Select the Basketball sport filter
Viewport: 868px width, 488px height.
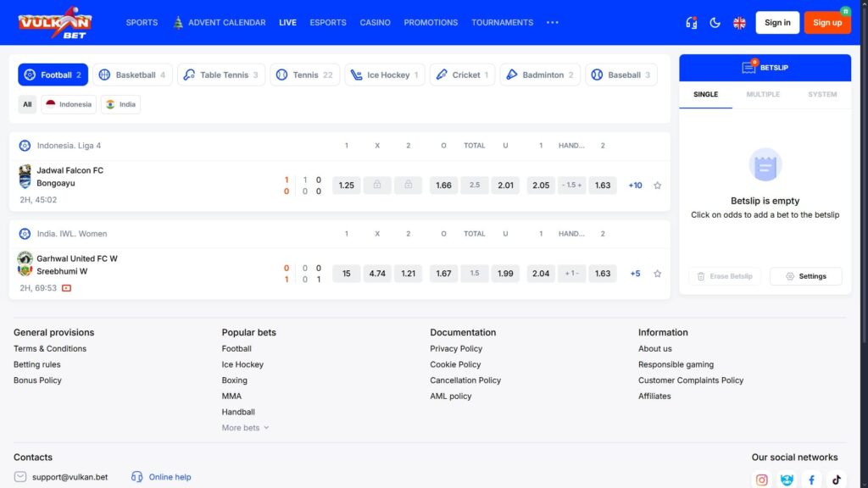pyautogui.click(x=132, y=75)
